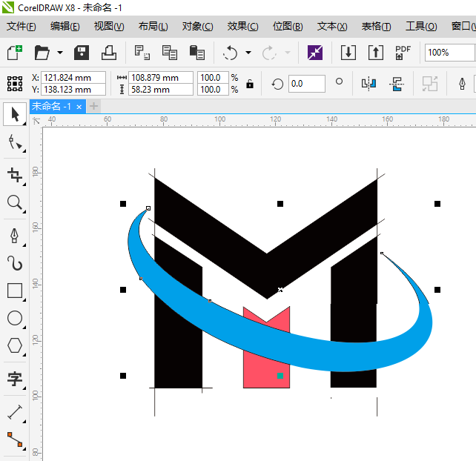Click the mirror horizontally button
476x461 pixels.
pos(368,84)
